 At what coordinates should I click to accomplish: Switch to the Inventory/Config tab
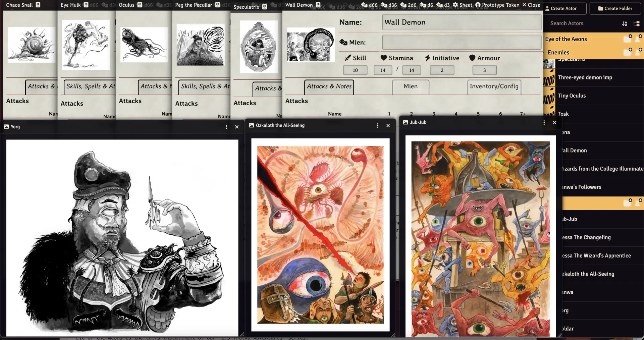pyautogui.click(x=494, y=87)
